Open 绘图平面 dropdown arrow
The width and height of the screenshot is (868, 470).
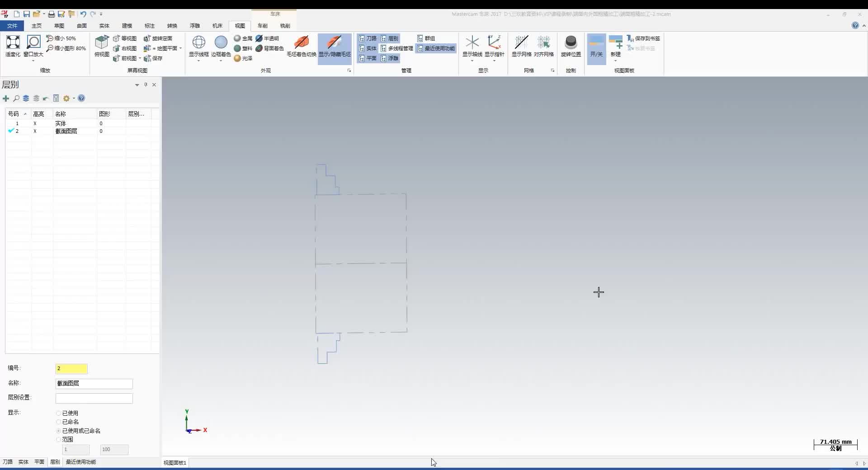[180, 48]
